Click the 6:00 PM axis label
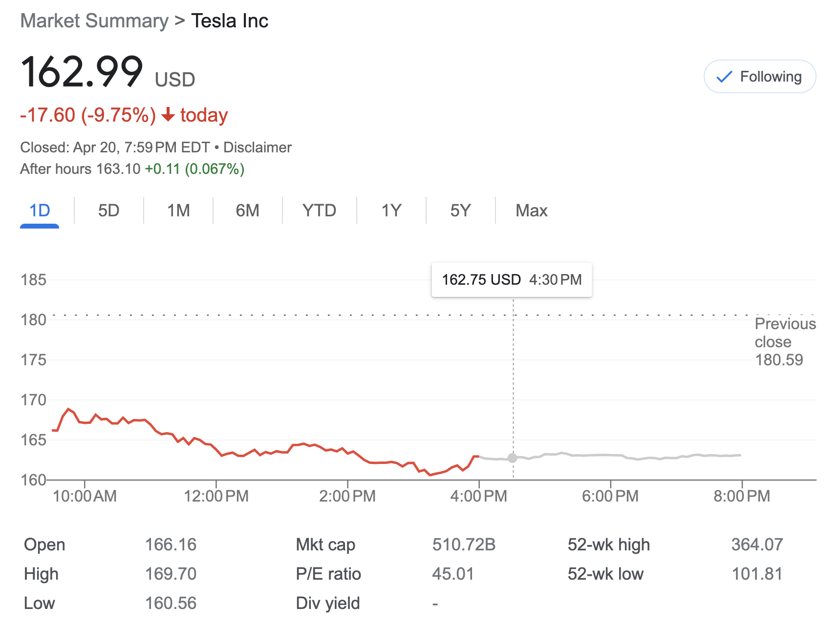Screen dimensions: 840x629 click(x=610, y=496)
